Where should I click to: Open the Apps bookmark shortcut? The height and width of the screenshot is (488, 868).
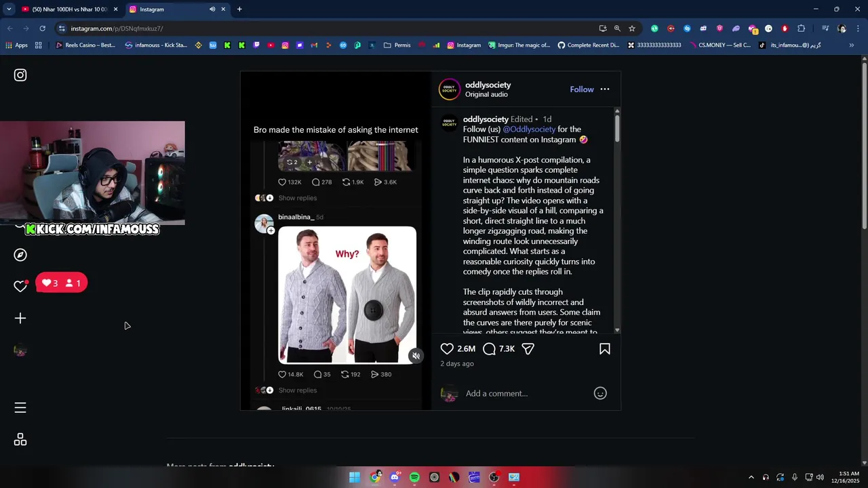17,45
